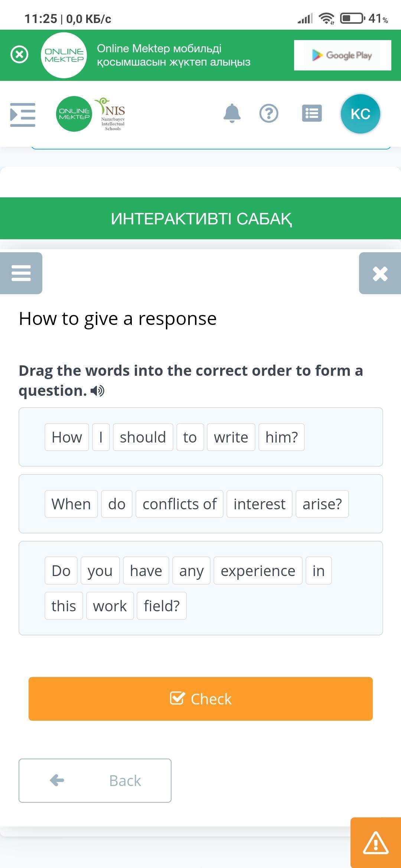Open the help question mark icon

click(269, 114)
